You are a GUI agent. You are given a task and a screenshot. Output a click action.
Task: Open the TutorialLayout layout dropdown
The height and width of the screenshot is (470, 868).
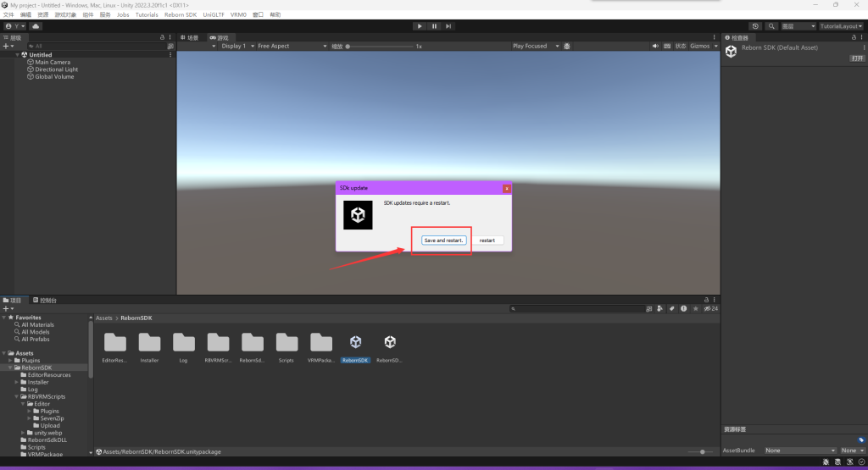(x=840, y=26)
